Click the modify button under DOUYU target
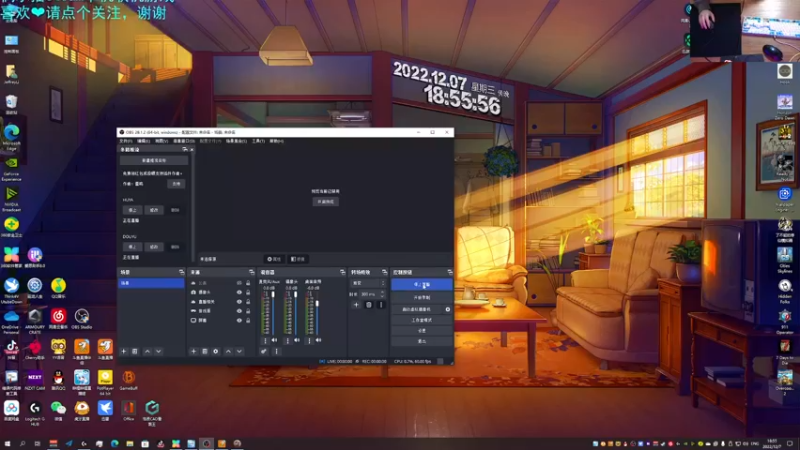 [x=154, y=246]
